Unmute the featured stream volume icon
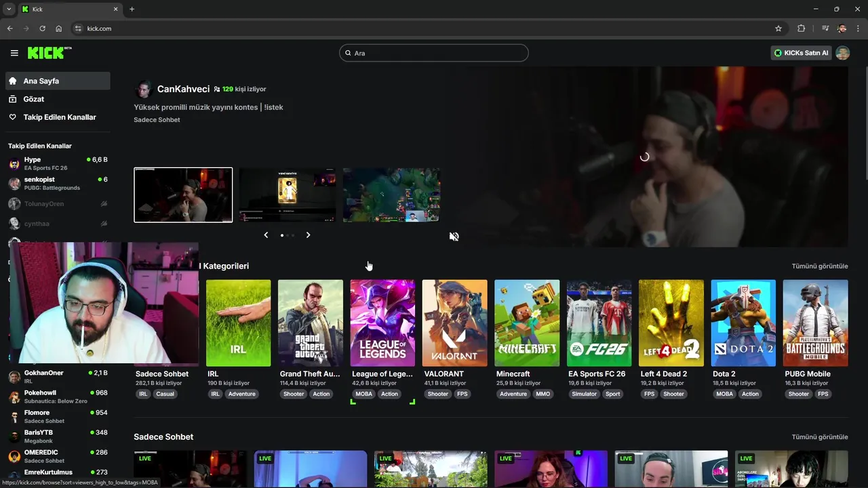The height and width of the screenshot is (488, 868). (x=454, y=236)
